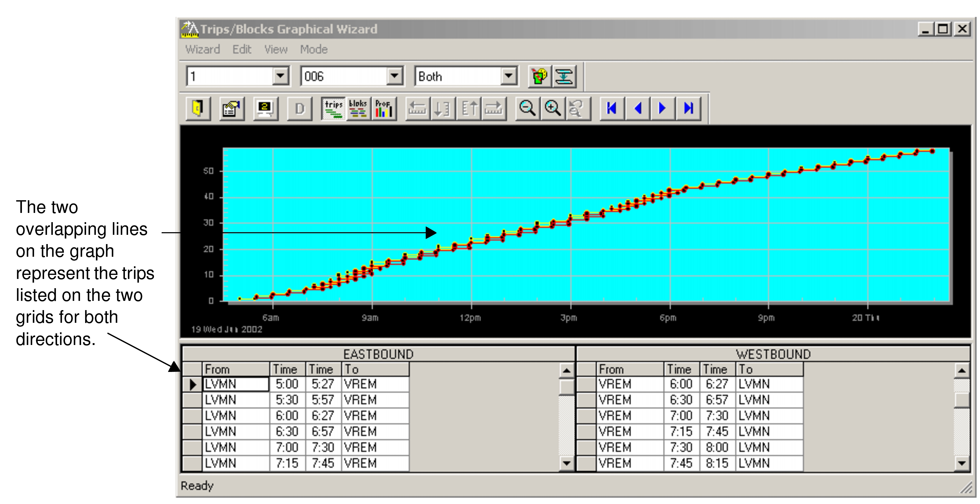Zoom in on the graph

pos(552,109)
